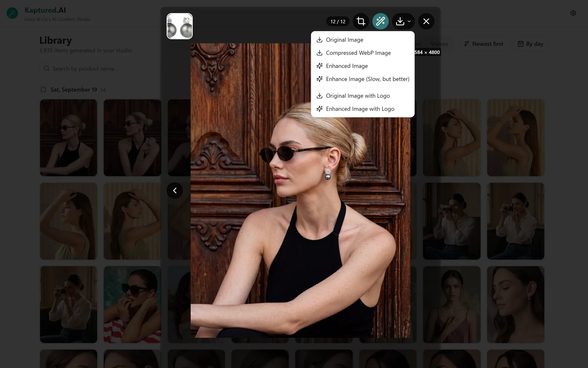Click the download icon in viewer toolbar
This screenshot has width=588, height=368.
(400, 21)
